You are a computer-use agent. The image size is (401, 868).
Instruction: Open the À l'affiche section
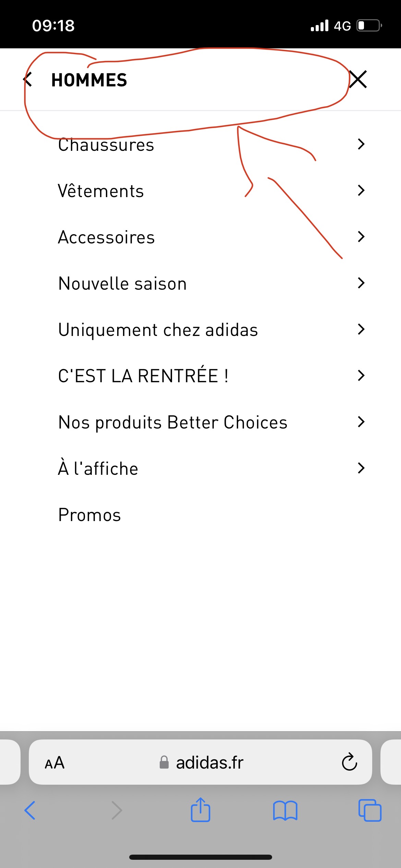(x=98, y=469)
